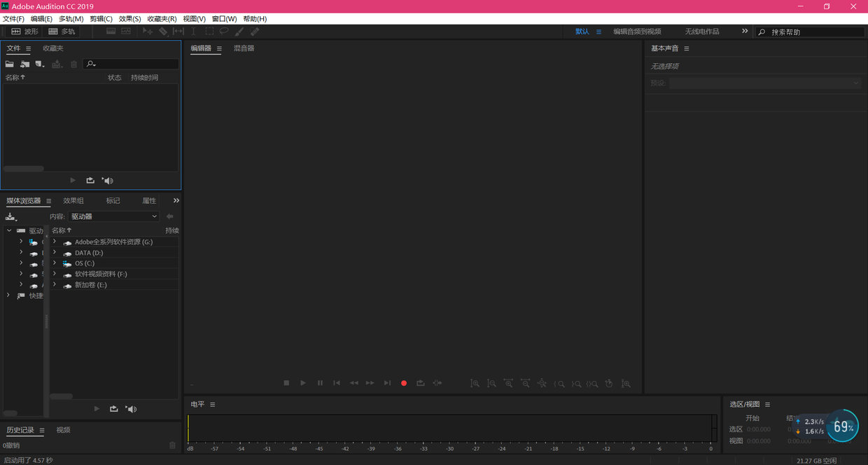868x465 pixels.
Task: Select OS (C:) drive row
Action: [115, 263]
